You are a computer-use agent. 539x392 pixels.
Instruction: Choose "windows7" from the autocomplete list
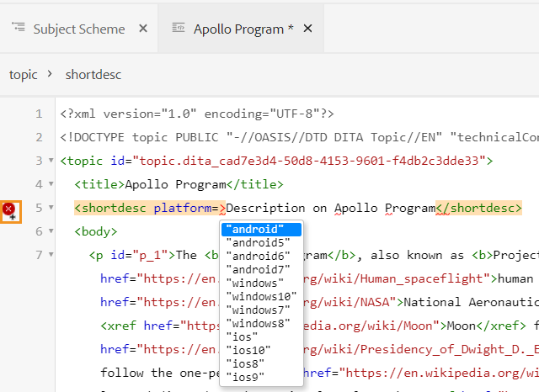click(x=261, y=310)
